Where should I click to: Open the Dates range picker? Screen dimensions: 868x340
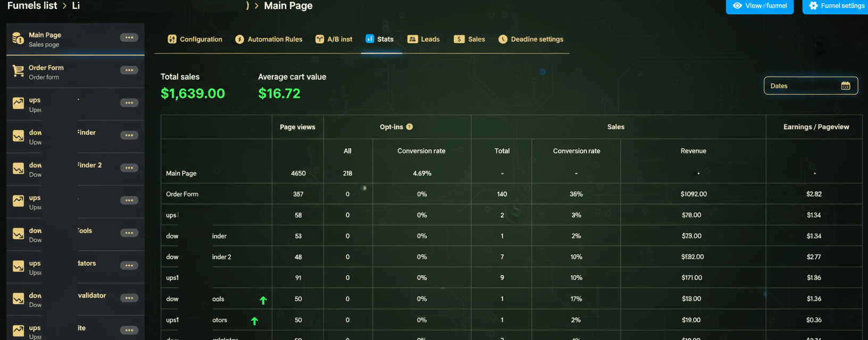tap(811, 86)
